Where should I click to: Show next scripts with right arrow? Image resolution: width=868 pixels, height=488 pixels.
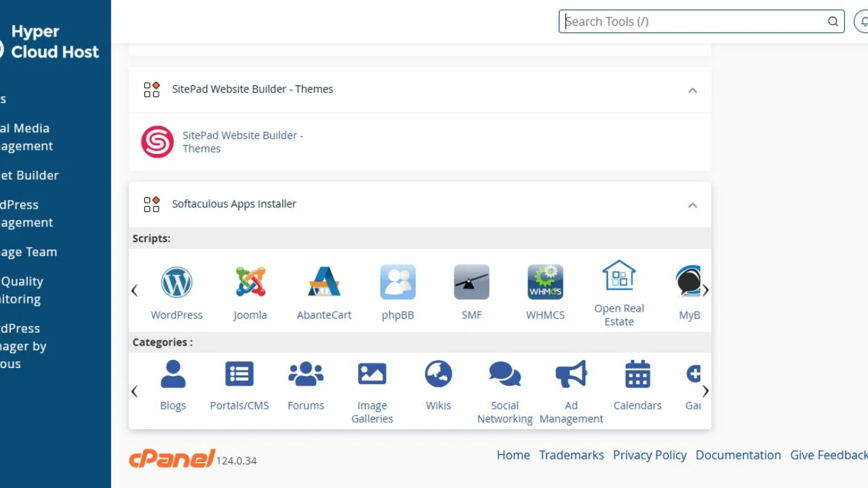(x=705, y=290)
